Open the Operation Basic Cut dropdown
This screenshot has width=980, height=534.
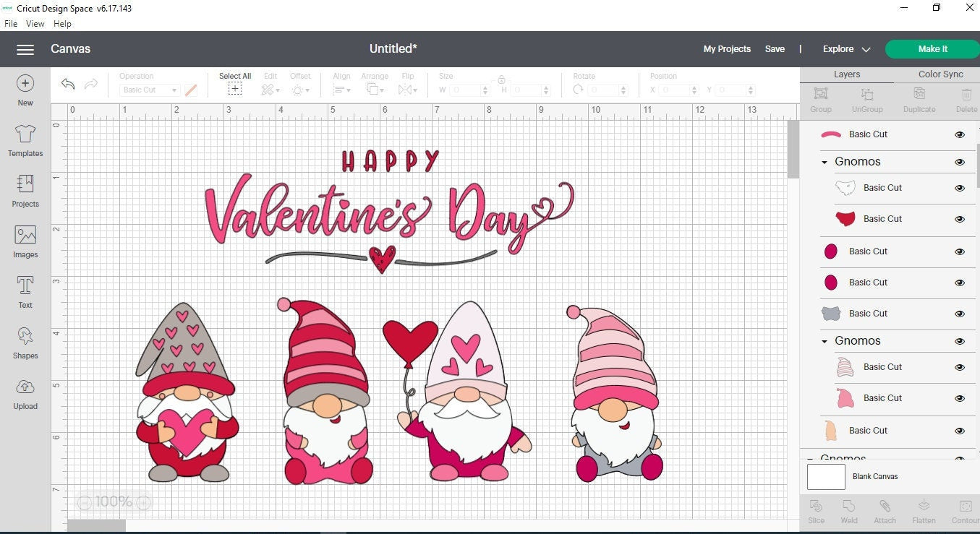click(150, 90)
